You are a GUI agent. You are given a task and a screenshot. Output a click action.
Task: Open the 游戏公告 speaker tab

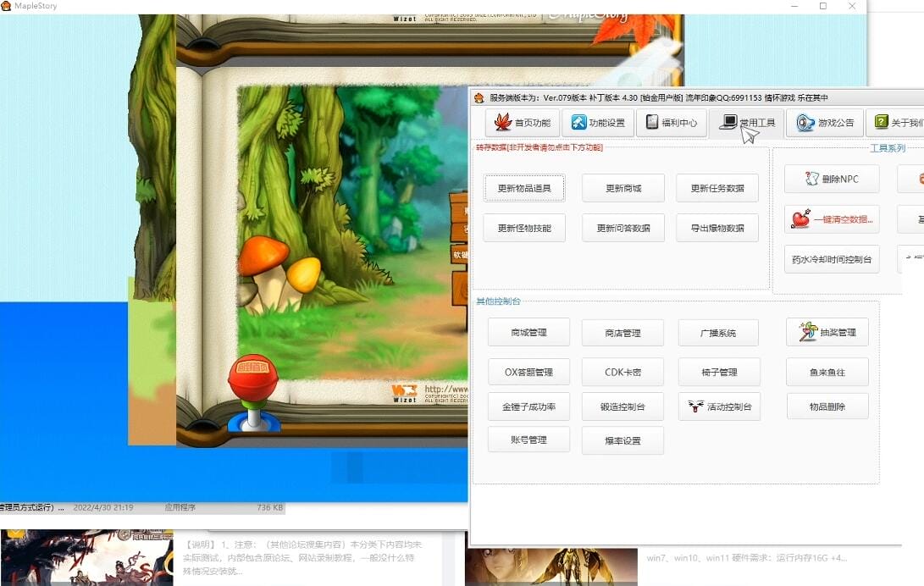tap(824, 123)
